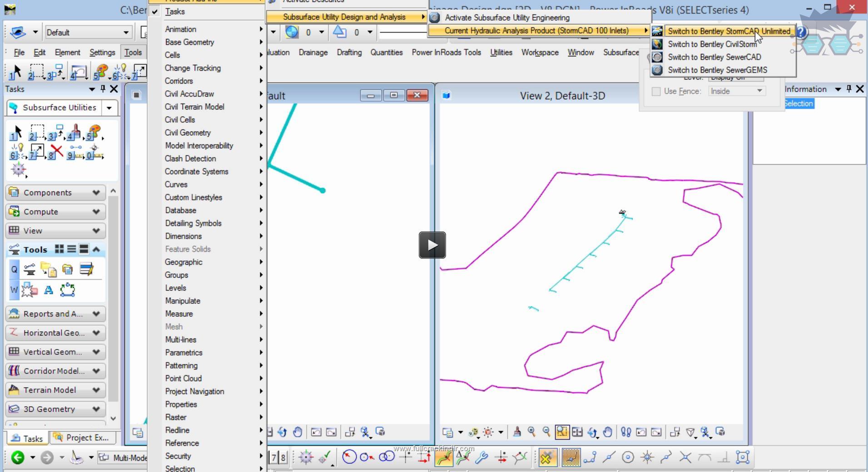Click the Fit View icon in View 2
The width and height of the screenshot is (868, 472).
pyautogui.click(x=577, y=432)
